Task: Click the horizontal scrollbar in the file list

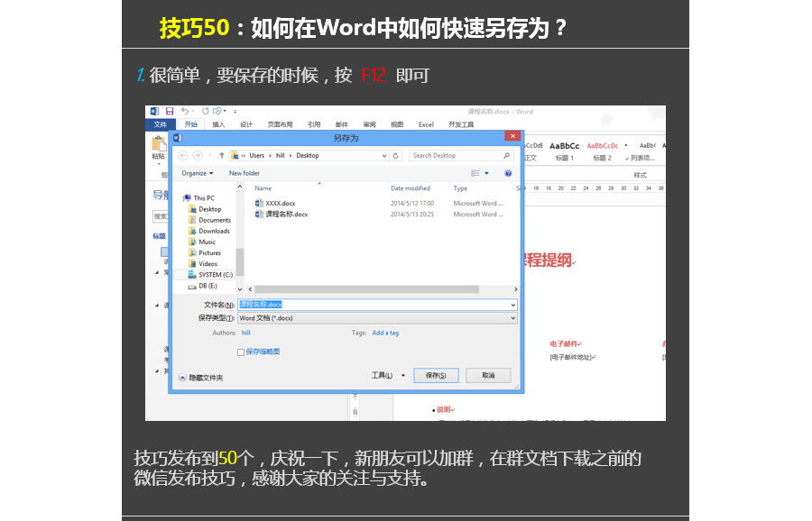Action: (x=366, y=289)
